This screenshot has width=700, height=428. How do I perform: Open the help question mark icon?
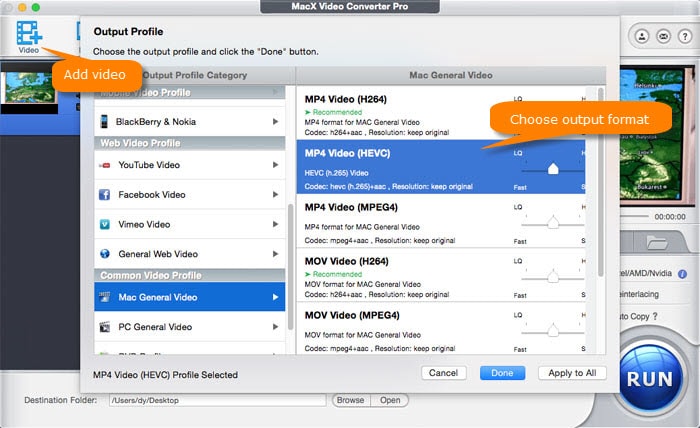point(685,36)
